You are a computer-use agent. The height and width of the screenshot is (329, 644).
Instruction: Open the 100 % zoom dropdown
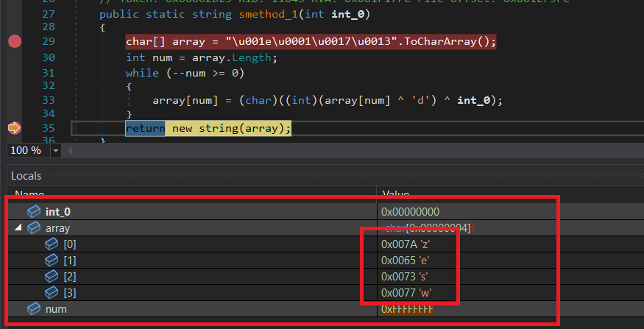tap(55, 151)
